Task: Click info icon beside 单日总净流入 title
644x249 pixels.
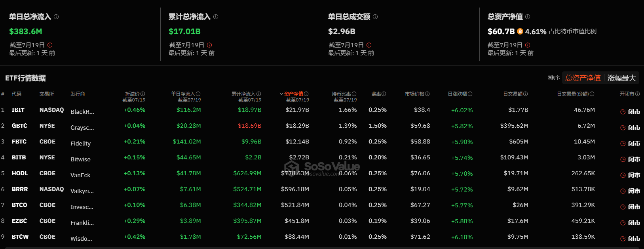Action: tap(56, 17)
